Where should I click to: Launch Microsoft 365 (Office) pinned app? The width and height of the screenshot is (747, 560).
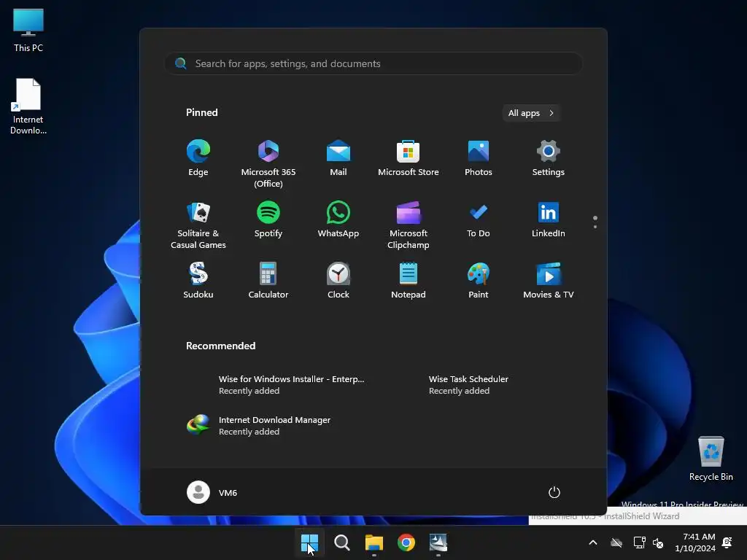268,164
